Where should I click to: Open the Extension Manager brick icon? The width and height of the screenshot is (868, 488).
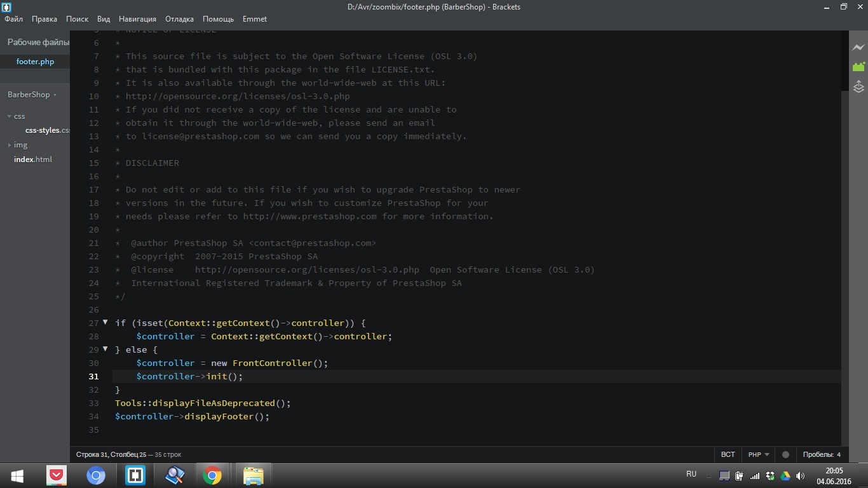click(858, 67)
